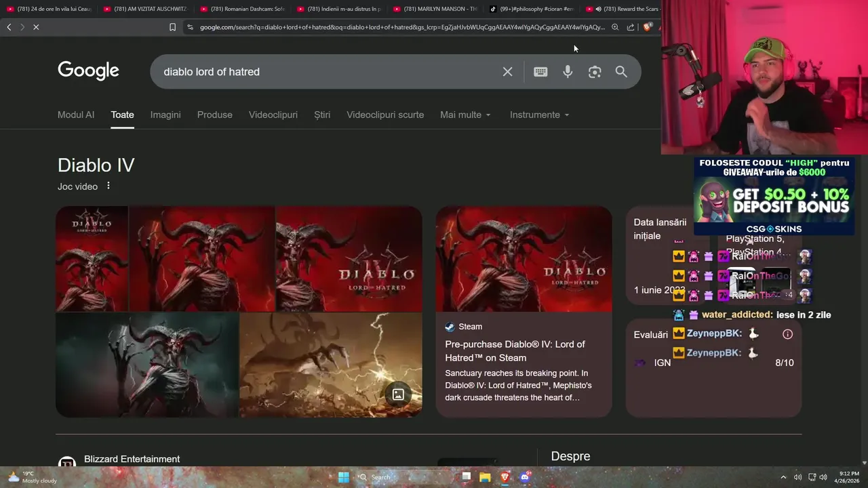868x488 pixels.
Task: Open the image gallery icon on lightning picture
Action: tap(398, 394)
